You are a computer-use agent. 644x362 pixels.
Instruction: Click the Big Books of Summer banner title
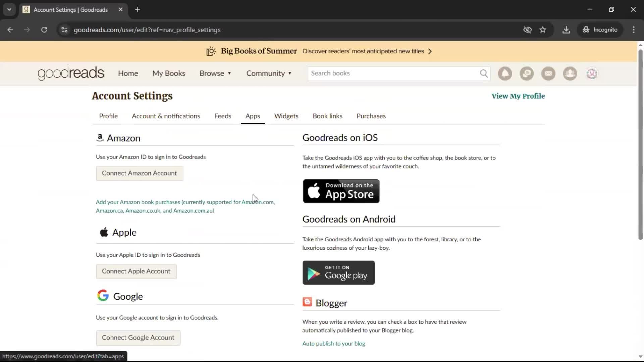tap(259, 51)
